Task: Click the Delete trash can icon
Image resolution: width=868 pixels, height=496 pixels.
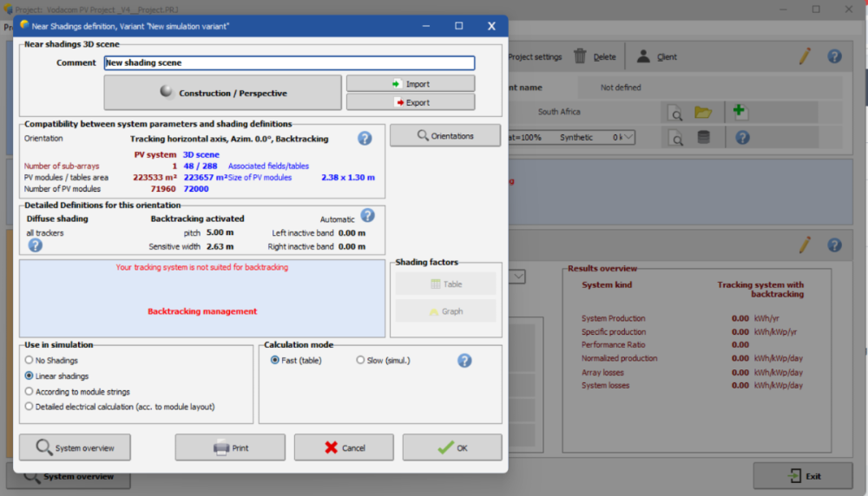Action: pos(580,57)
